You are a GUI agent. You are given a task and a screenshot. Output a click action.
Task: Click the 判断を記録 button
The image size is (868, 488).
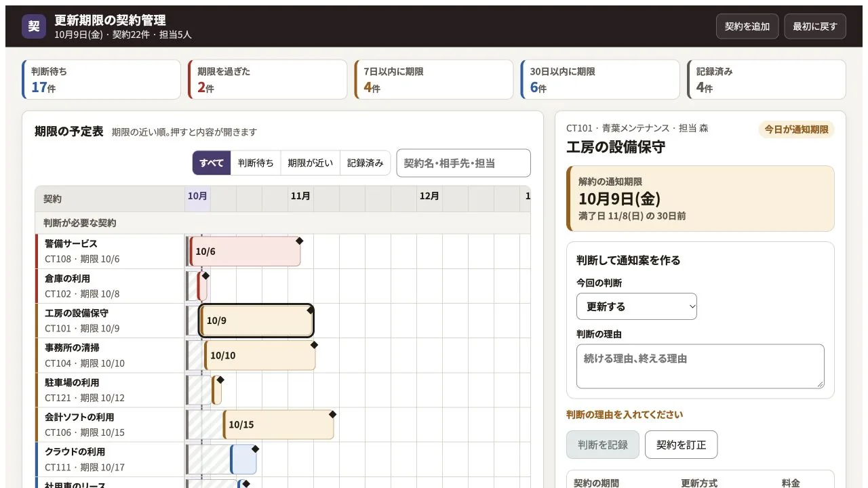coord(603,445)
